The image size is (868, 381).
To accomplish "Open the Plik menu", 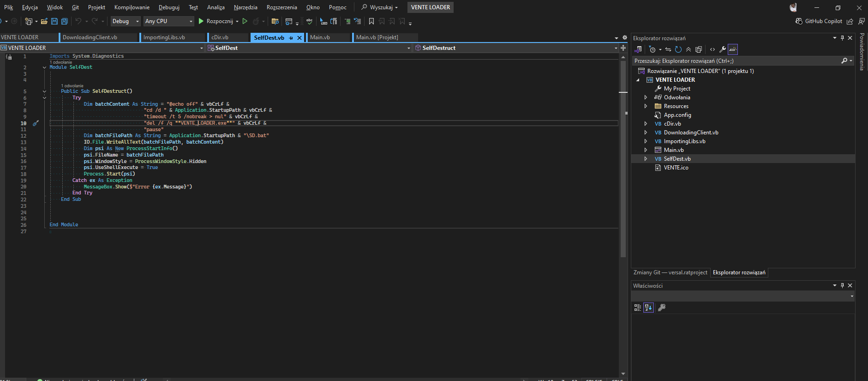I will coord(8,7).
